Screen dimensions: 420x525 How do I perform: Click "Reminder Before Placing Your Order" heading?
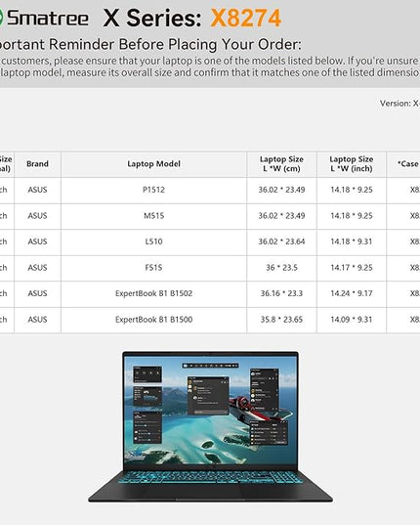[175, 44]
